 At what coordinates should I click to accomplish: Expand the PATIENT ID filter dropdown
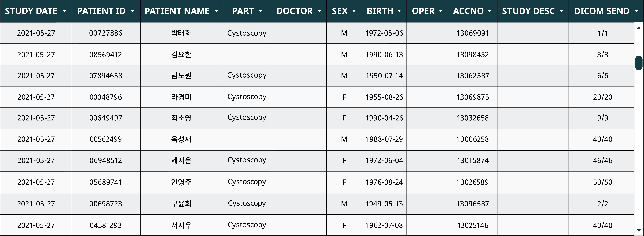[x=133, y=11]
